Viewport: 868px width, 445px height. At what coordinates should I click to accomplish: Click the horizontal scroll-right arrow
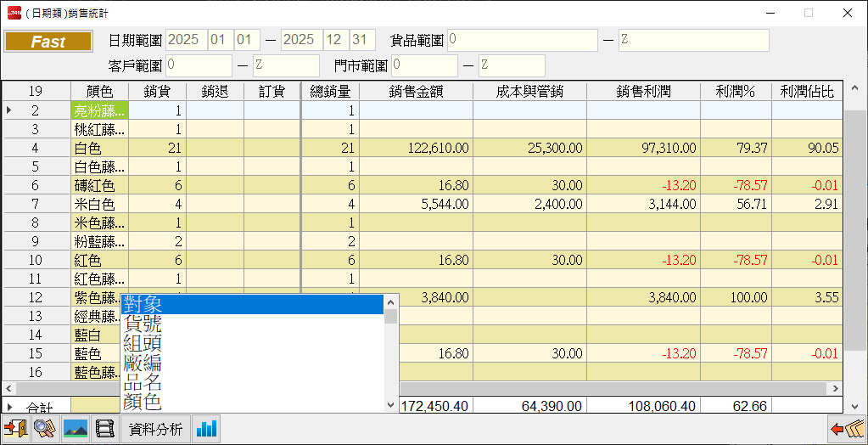pyautogui.click(x=836, y=388)
